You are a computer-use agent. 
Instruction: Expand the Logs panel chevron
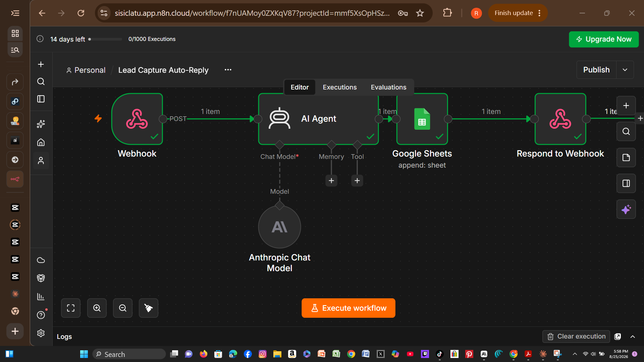[633, 337]
